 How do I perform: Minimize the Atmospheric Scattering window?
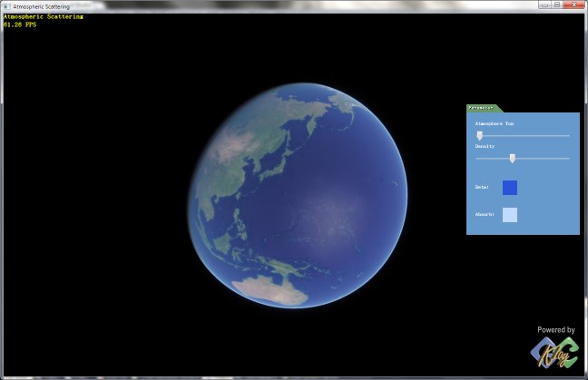click(544, 5)
